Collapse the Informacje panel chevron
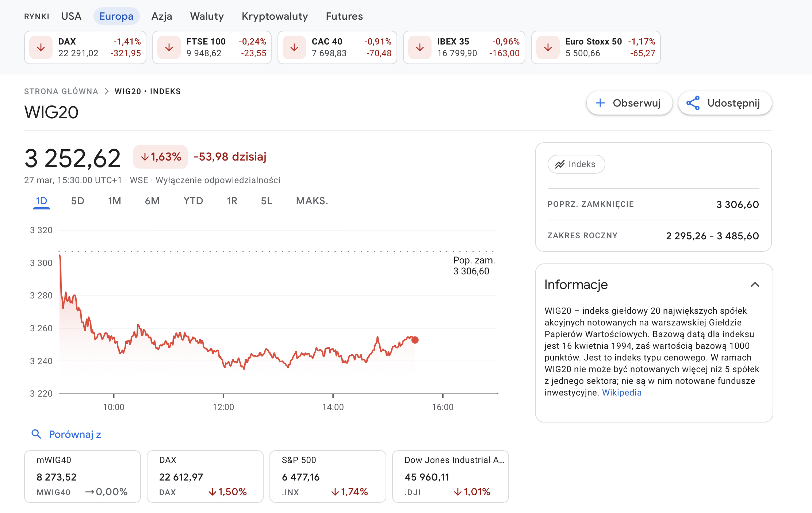Image resolution: width=812 pixels, height=513 pixels. coord(755,285)
